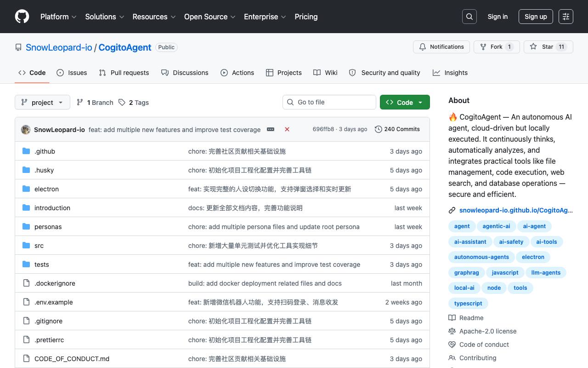Open the CogitoAgent repository name link

point(125,47)
